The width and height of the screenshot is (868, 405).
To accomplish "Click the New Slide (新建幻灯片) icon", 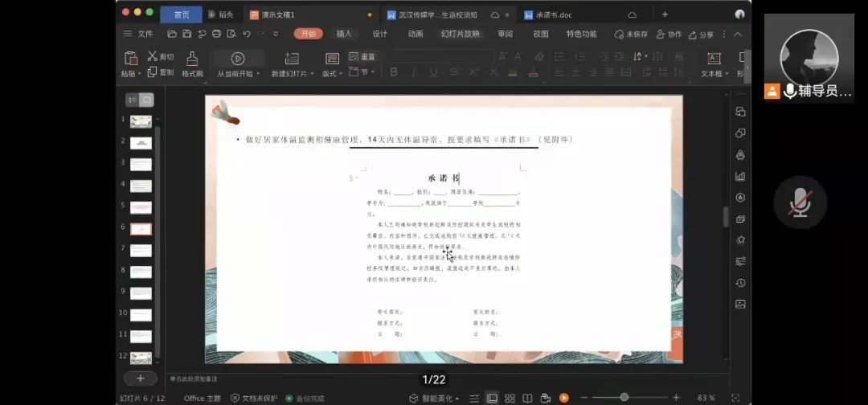I will pyautogui.click(x=292, y=59).
